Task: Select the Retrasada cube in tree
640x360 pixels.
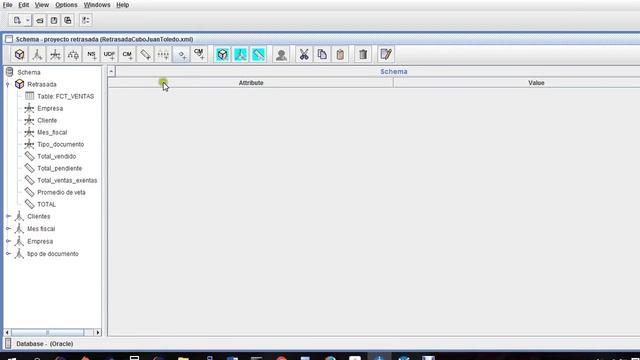Action: (x=42, y=84)
